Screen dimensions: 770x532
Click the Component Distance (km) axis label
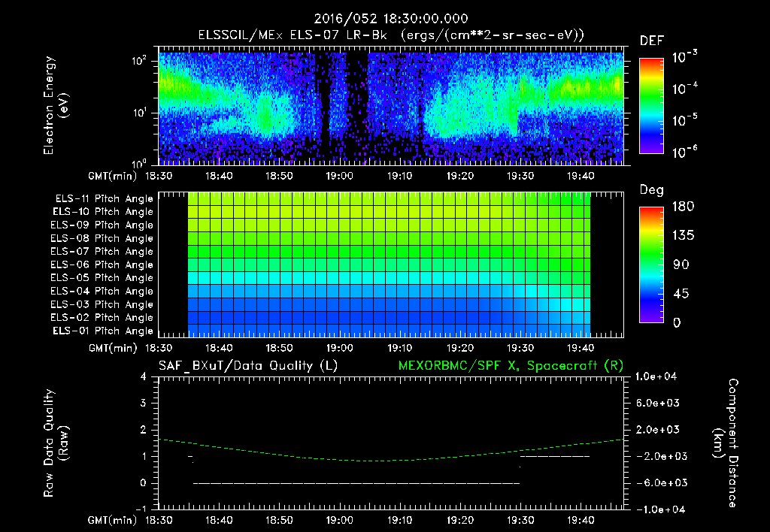pyautogui.click(x=726, y=443)
